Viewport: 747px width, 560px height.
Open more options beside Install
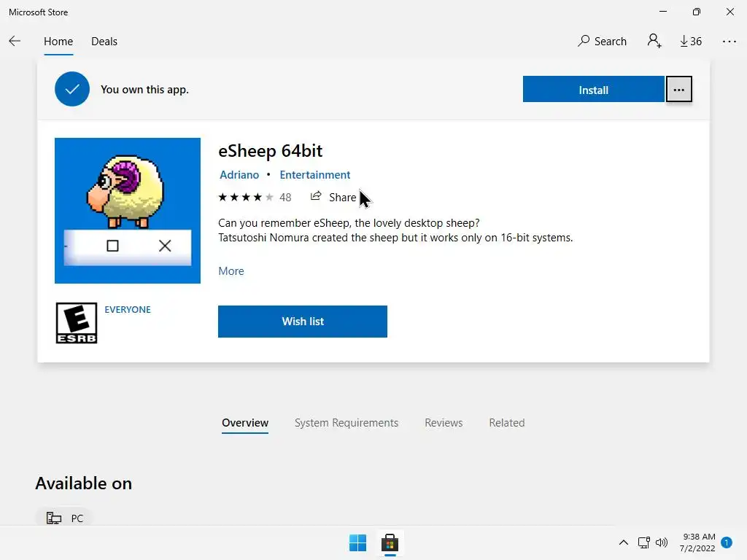point(679,90)
